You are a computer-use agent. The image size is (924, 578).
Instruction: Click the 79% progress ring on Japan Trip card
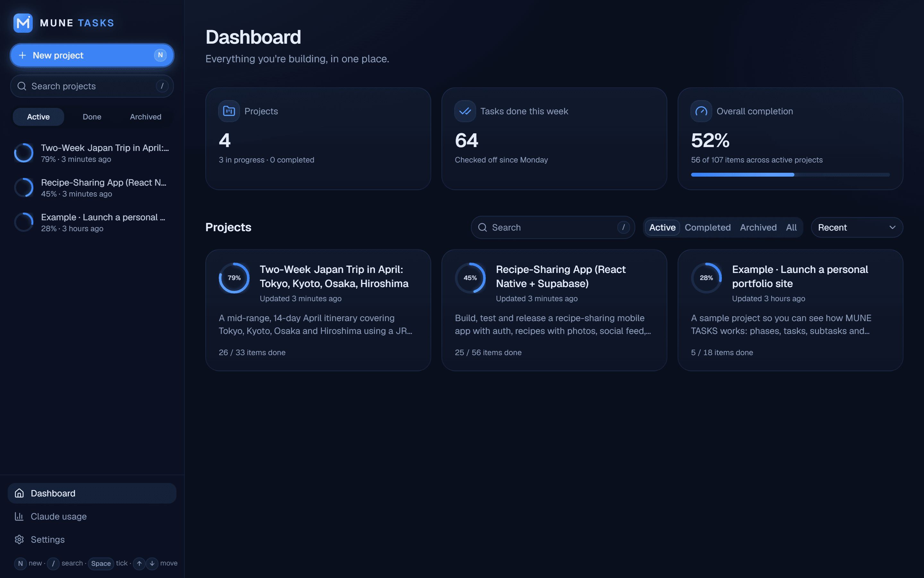(x=234, y=278)
